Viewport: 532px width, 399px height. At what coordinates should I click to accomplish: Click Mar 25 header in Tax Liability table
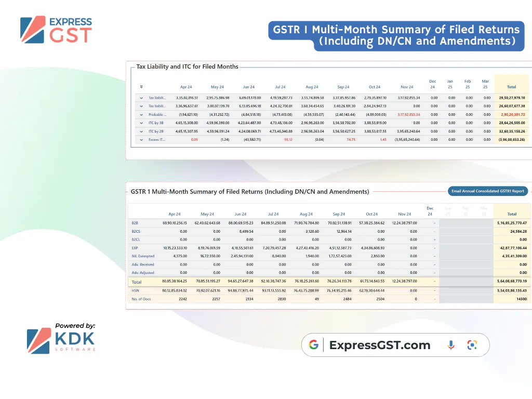click(485, 84)
